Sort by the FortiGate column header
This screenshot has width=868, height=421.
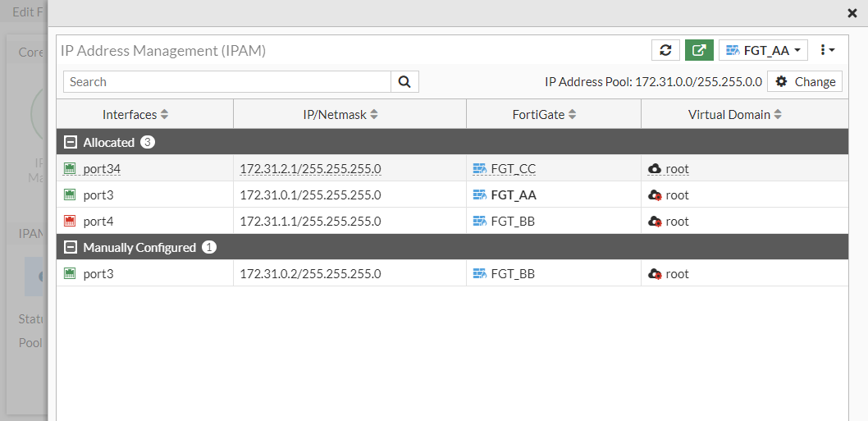tap(544, 114)
